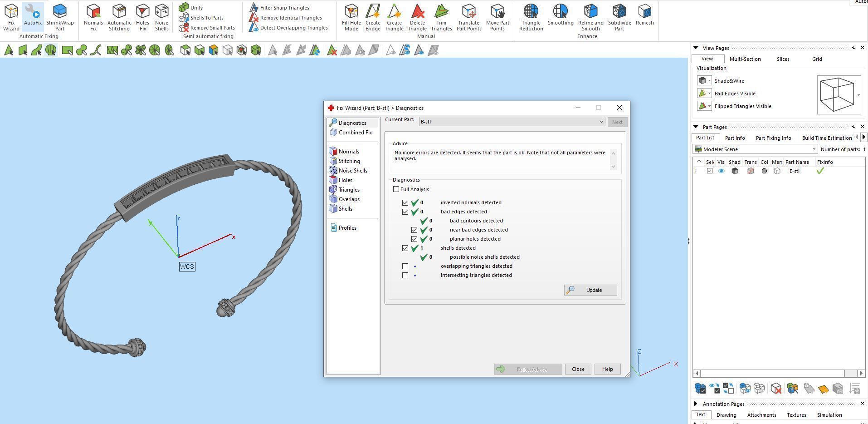
Task: Open the view cube dropdown arrow
Action: (x=858, y=95)
